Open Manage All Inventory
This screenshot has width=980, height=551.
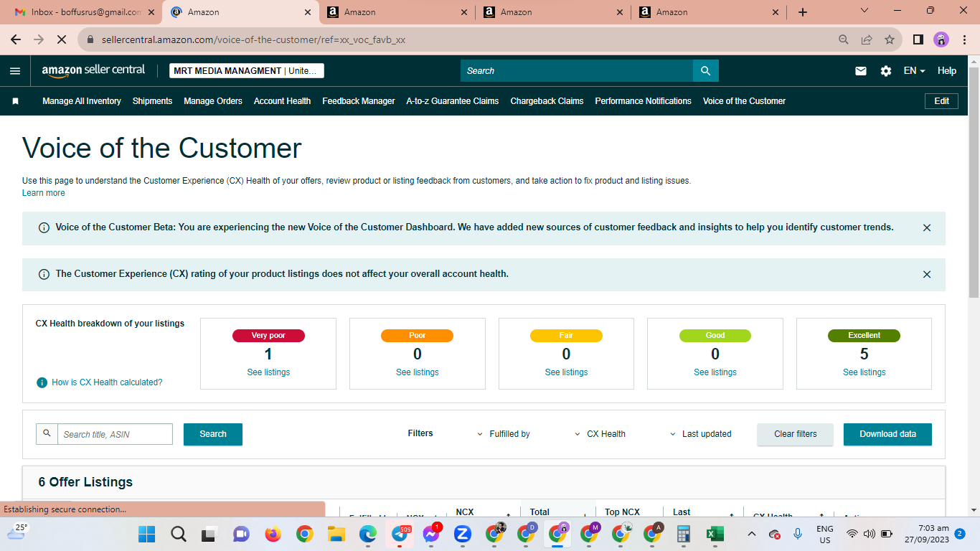click(x=82, y=101)
